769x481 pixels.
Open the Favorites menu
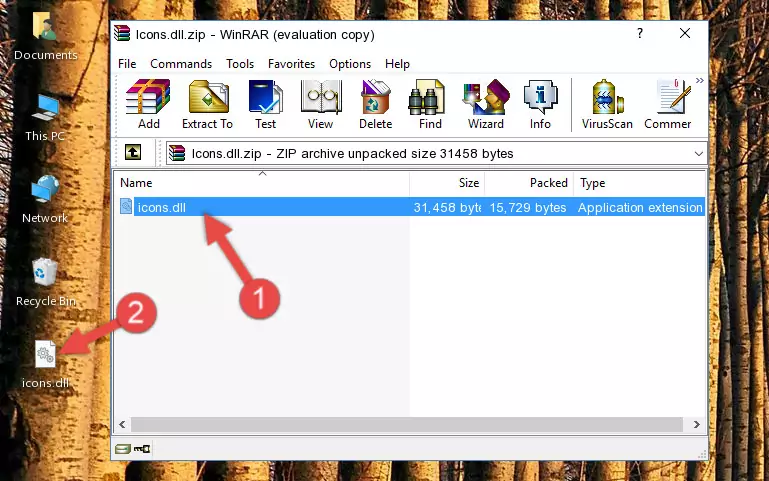pos(291,64)
